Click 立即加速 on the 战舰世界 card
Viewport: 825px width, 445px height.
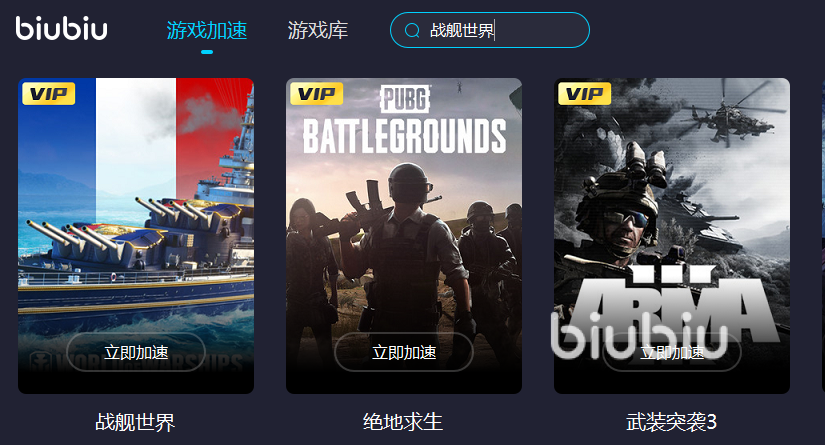[x=136, y=352]
